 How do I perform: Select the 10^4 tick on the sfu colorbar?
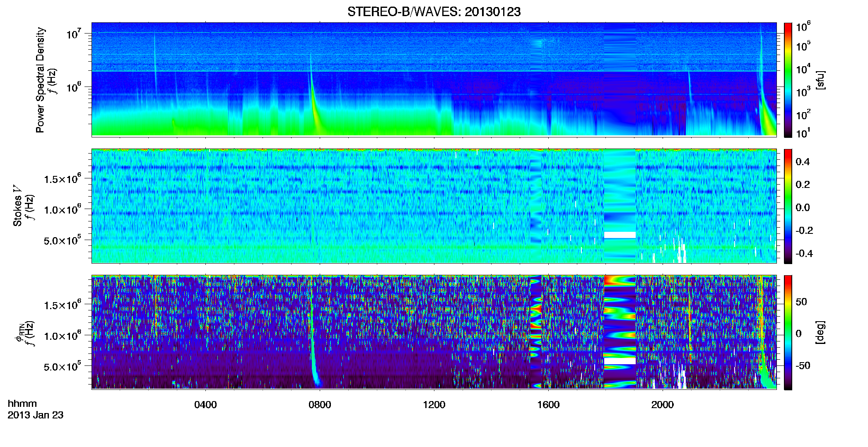pyautogui.click(x=803, y=69)
